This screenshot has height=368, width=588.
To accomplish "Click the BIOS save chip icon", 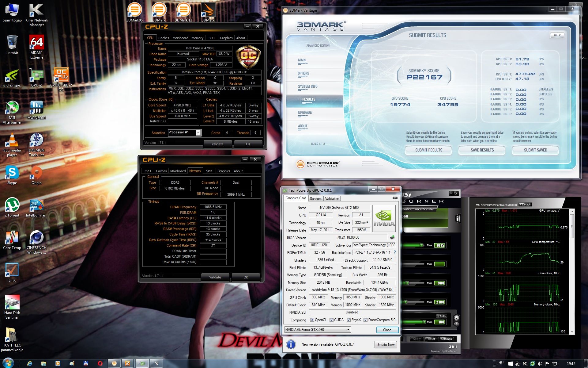I will (x=392, y=237).
